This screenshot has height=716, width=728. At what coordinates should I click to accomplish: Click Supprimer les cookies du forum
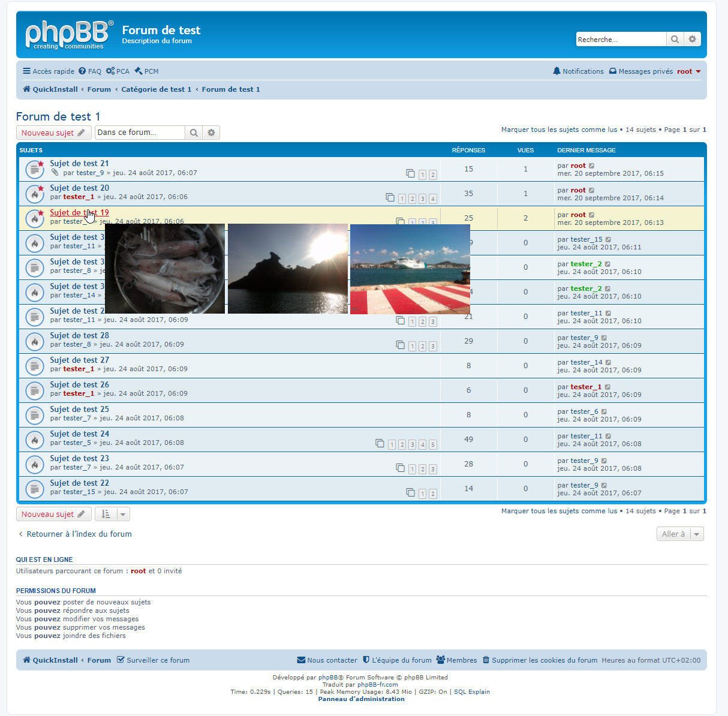pyautogui.click(x=540, y=660)
